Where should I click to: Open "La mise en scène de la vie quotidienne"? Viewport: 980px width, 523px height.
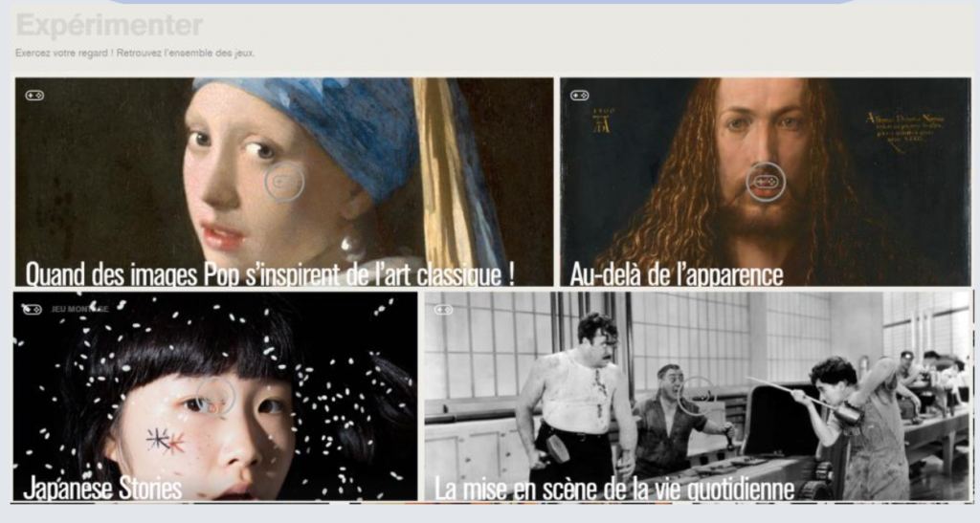(x=614, y=488)
